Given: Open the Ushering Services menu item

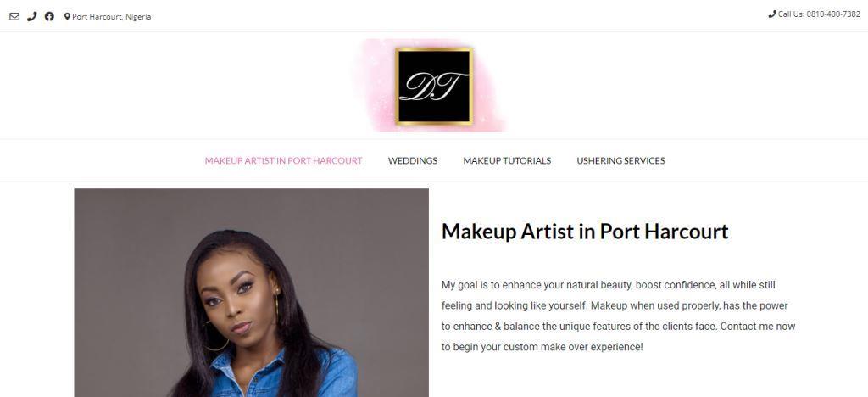Looking at the screenshot, I should pos(620,160).
